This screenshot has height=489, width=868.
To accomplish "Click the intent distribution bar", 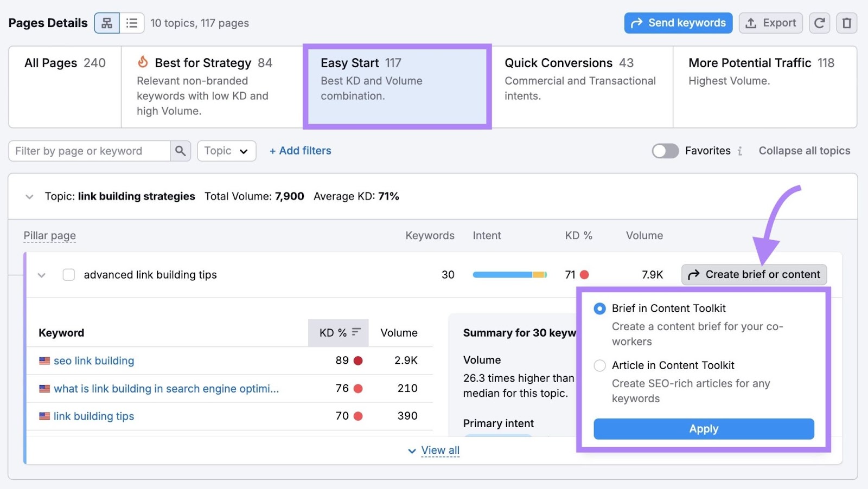I will coord(509,275).
